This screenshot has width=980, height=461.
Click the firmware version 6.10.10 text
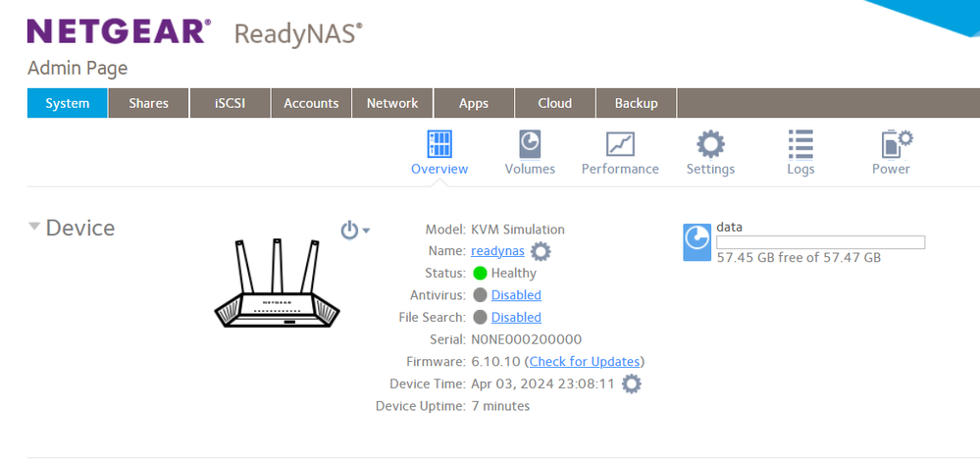point(496,362)
